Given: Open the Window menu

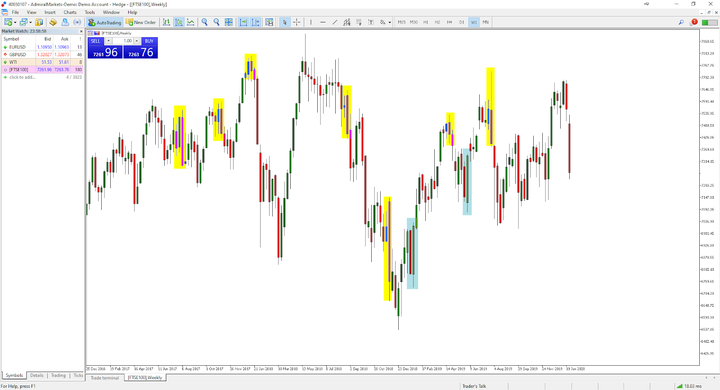Looking at the screenshot, I should (x=111, y=12).
